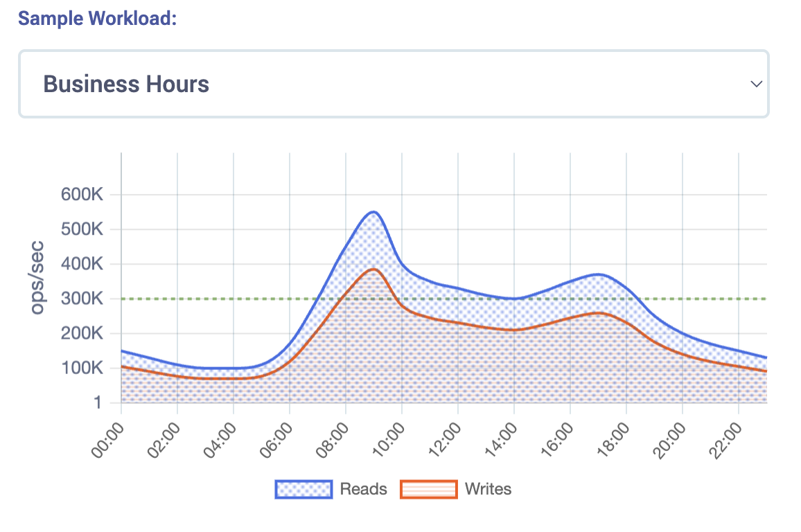Click the Reads second peak near 17:00

click(598, 274)
